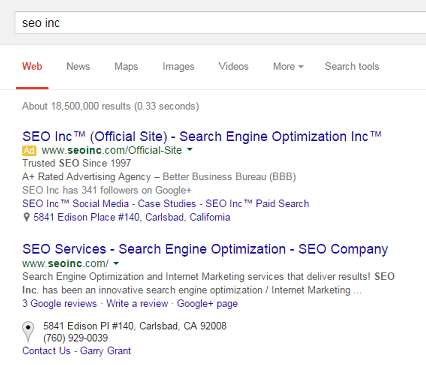Switch to Images results
This screenshot has width=426, height=365.
coord(178,66)
